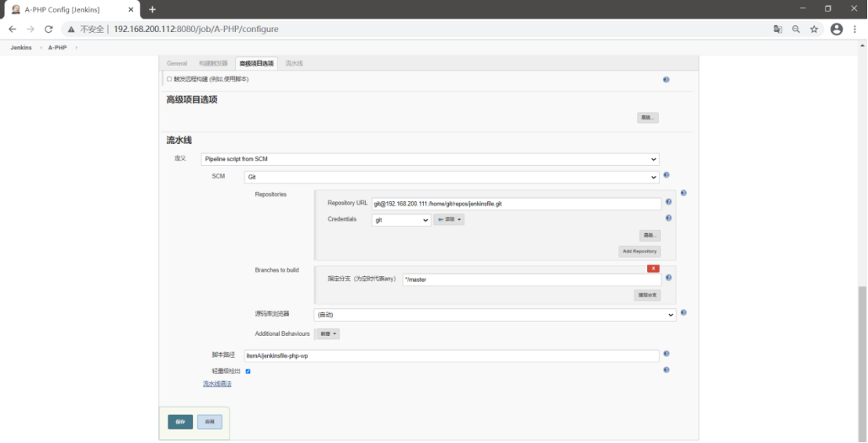Open help icon for lightweight checkout

[666, 370]
